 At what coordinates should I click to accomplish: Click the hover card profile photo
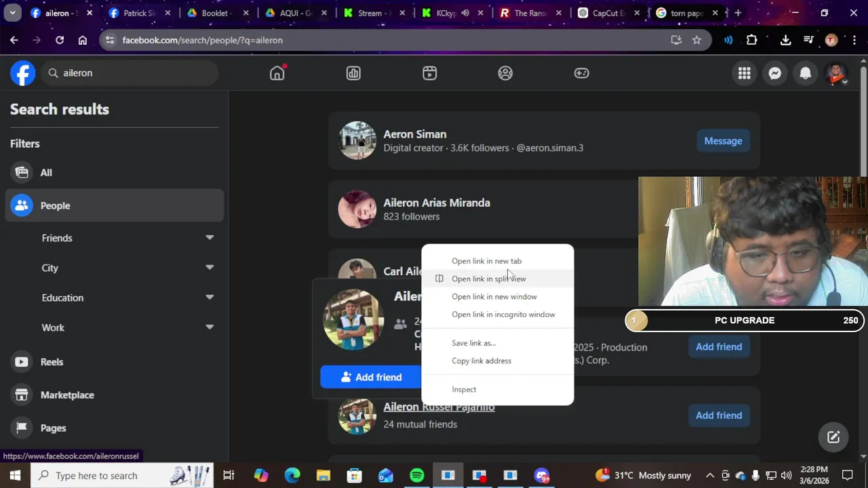[353, 320]
